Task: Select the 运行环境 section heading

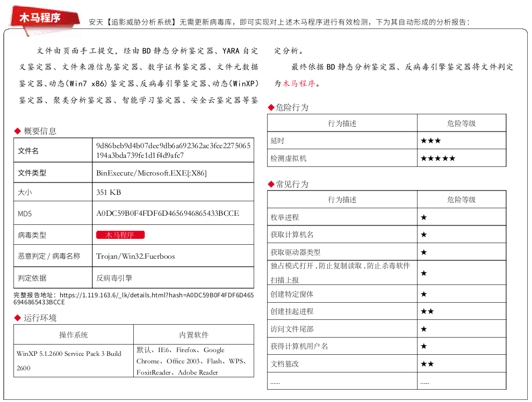Action: tap(40, 318)
